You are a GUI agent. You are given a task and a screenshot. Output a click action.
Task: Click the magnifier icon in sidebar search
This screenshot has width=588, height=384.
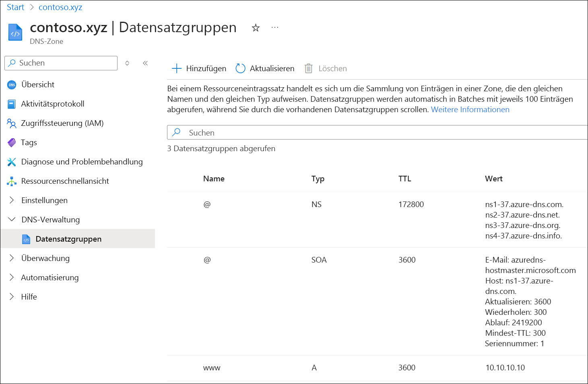[x=12, y=63]
